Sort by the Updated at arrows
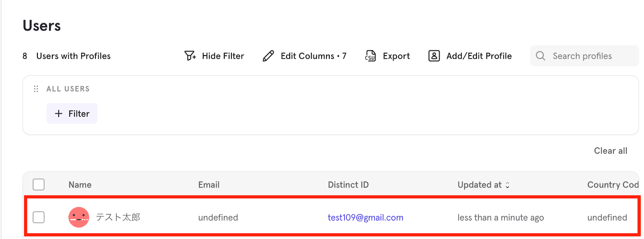This screenshot has width=644, height=239. point(508,185)
